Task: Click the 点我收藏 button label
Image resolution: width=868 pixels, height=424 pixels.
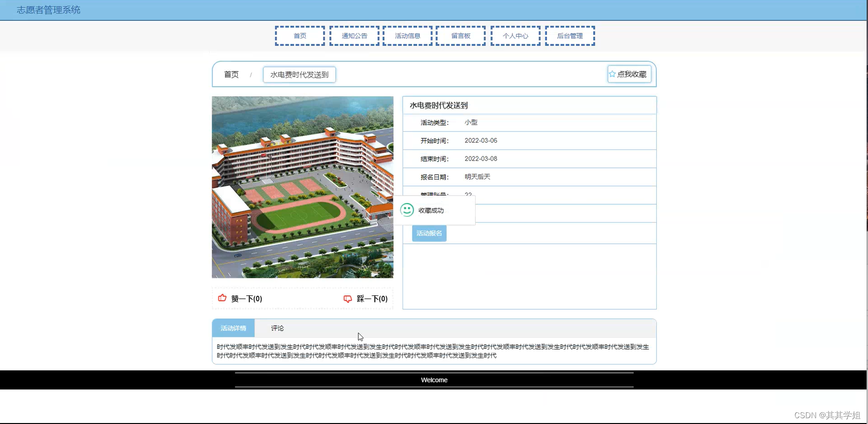Action: click(632, 74)
